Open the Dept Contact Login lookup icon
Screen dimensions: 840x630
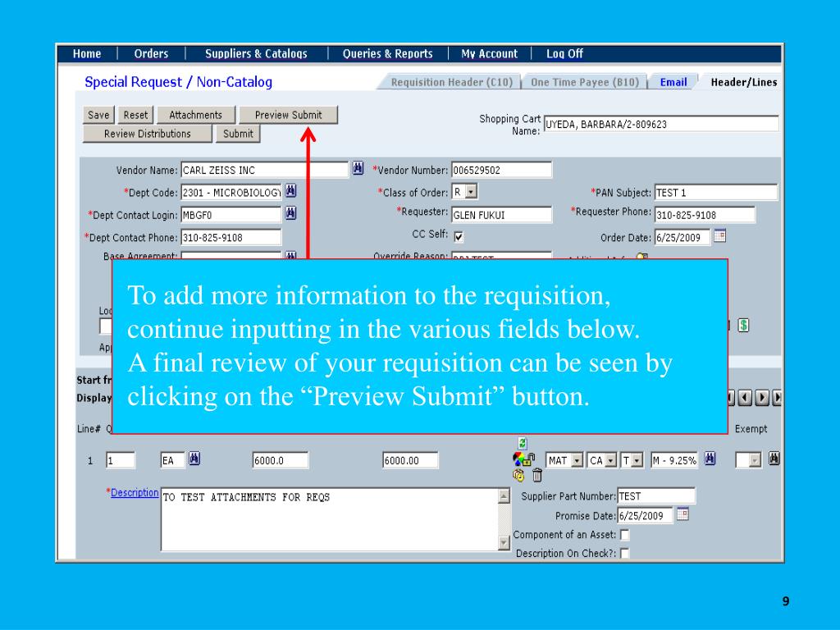coord(290,214)
